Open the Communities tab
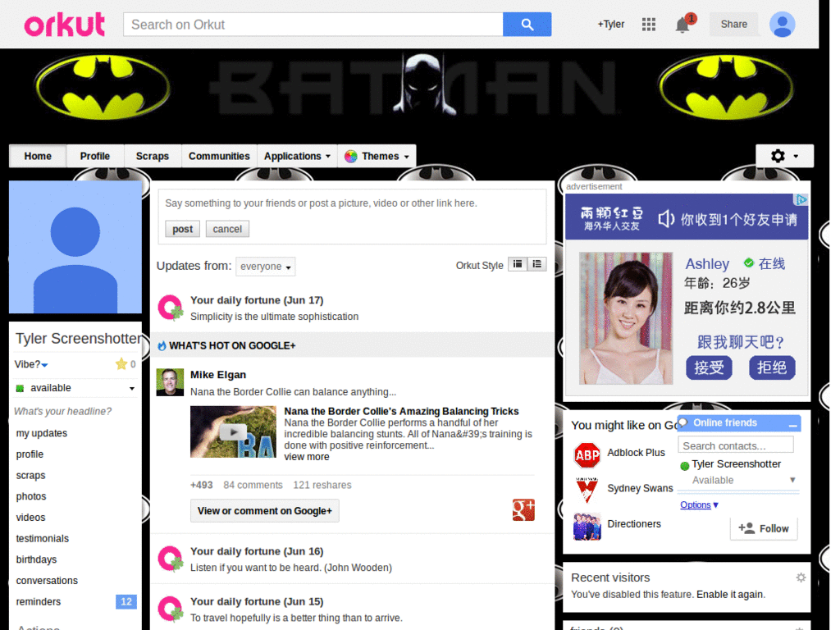The image size is (840, 630). point(219,156)
